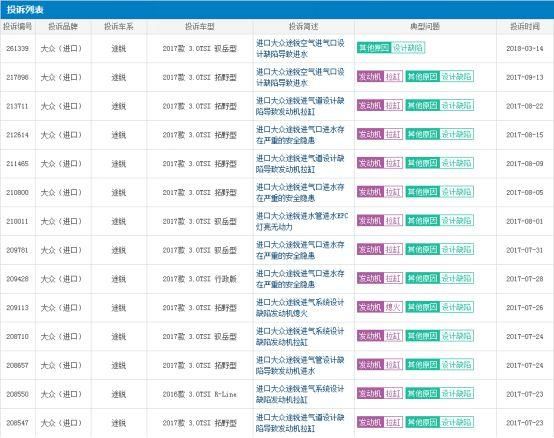Open complaint description dated 2017-09-13

click(x=300, y=77)
